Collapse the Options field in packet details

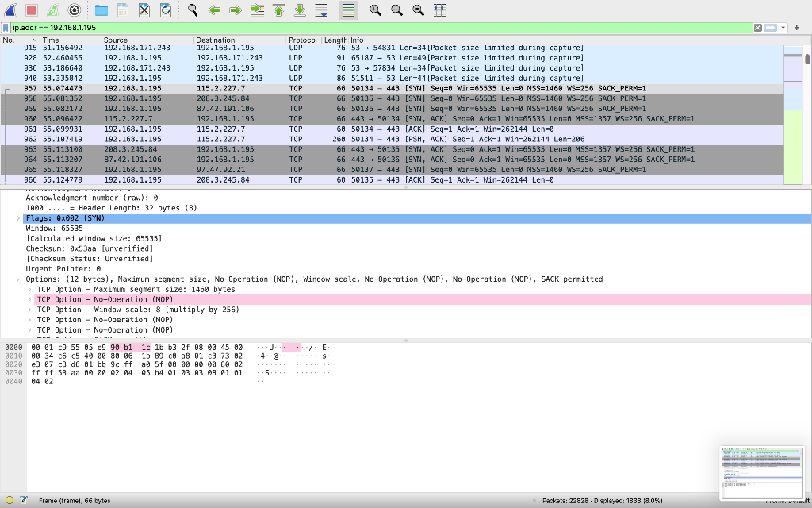17,279
